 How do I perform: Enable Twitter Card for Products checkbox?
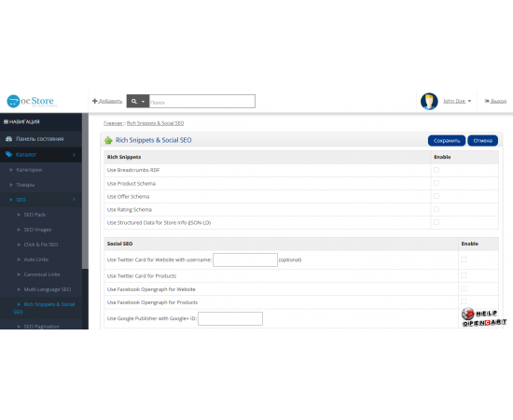point(464,275)
